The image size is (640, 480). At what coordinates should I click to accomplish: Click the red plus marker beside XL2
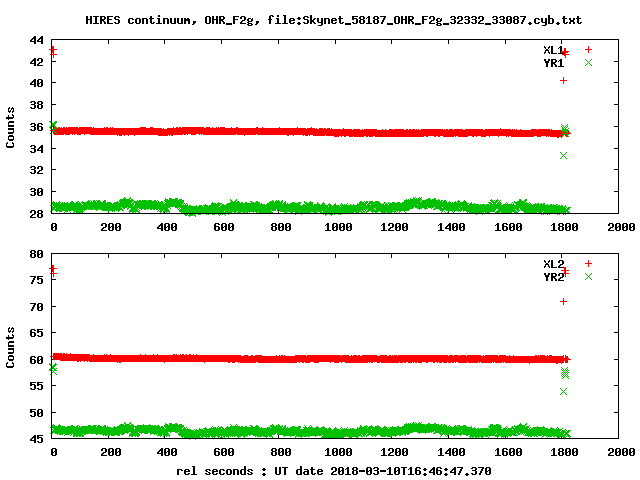tap(588, 263)
